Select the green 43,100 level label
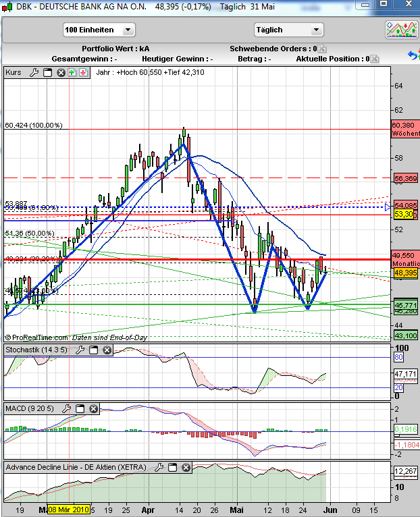 pyautogui.click(x=406, y=336)
